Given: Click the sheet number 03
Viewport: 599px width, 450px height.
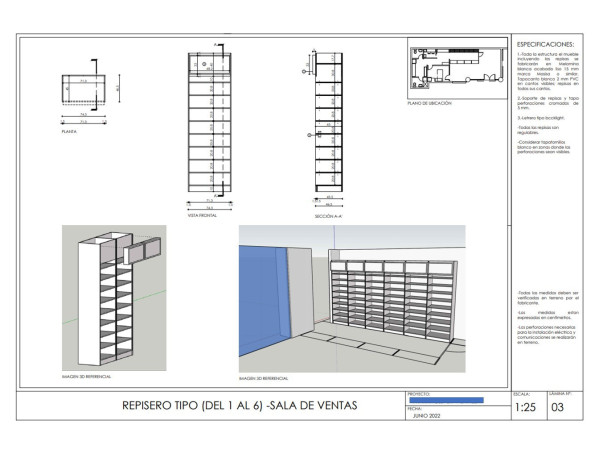Looking at the screenshot, I should point(558,407).
